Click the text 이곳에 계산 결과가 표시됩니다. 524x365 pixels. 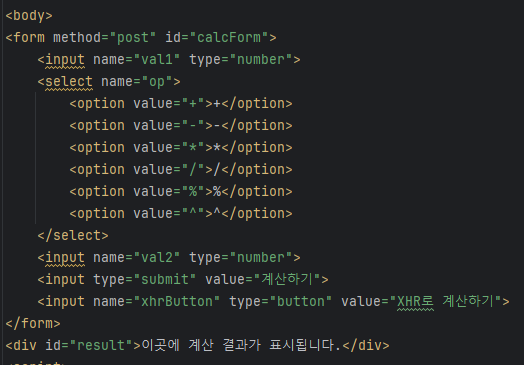point(241,346)
